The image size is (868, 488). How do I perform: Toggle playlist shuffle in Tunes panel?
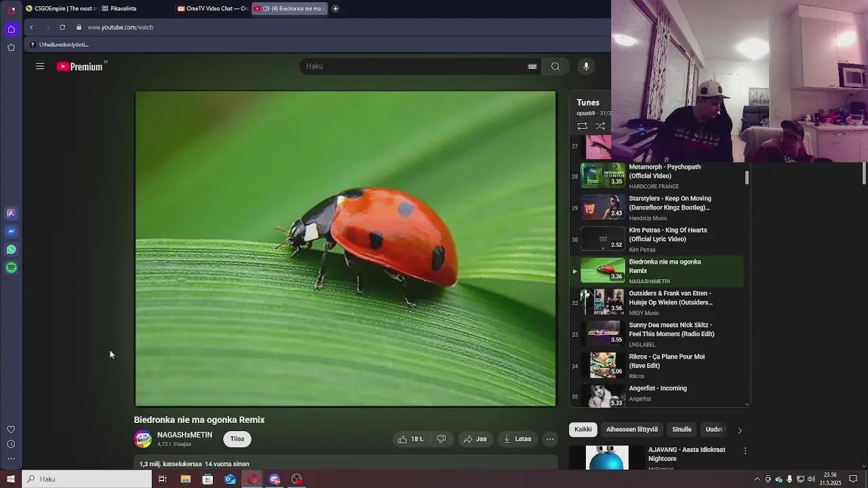point(600,126)
